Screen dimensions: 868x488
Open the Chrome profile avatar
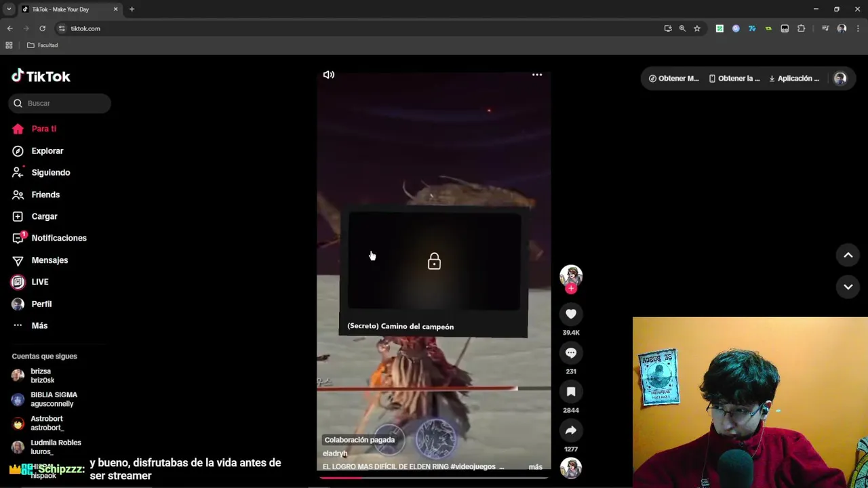(x=842, y=28)
